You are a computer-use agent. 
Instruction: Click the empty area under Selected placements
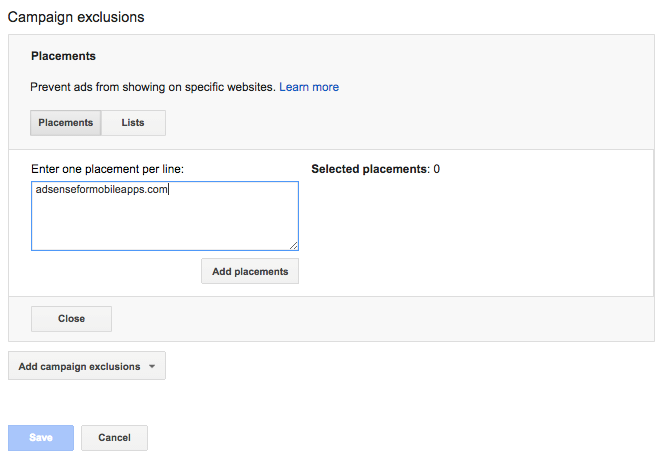pyautogui.click(x=470, y=230)
